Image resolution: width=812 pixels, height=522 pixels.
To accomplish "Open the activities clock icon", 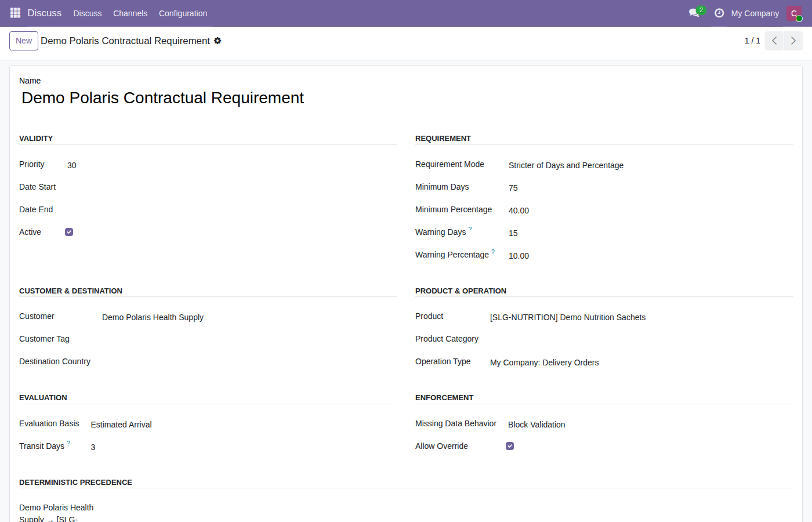I will click(x=719, y=13).
